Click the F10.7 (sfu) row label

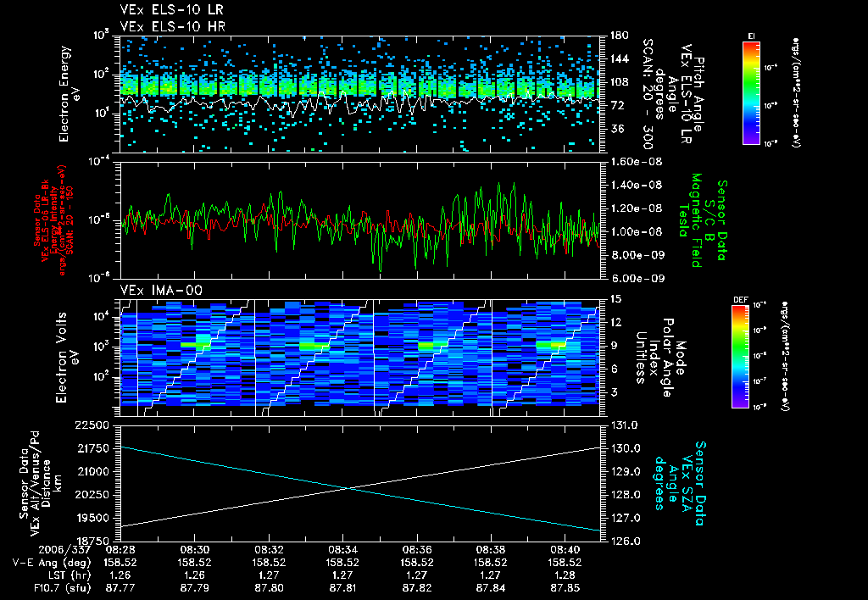click(62, 587)
